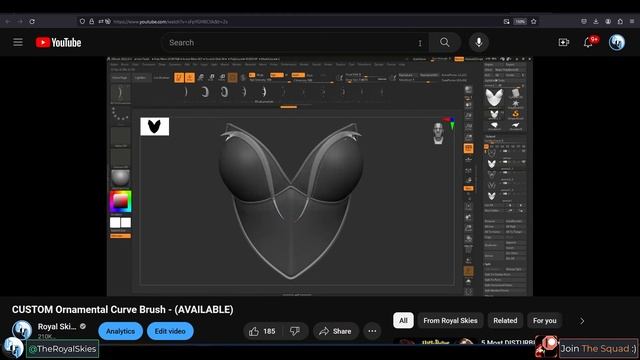Open the Firefox application menu
Screen dimensions: 640x360
tap(632, 21)
